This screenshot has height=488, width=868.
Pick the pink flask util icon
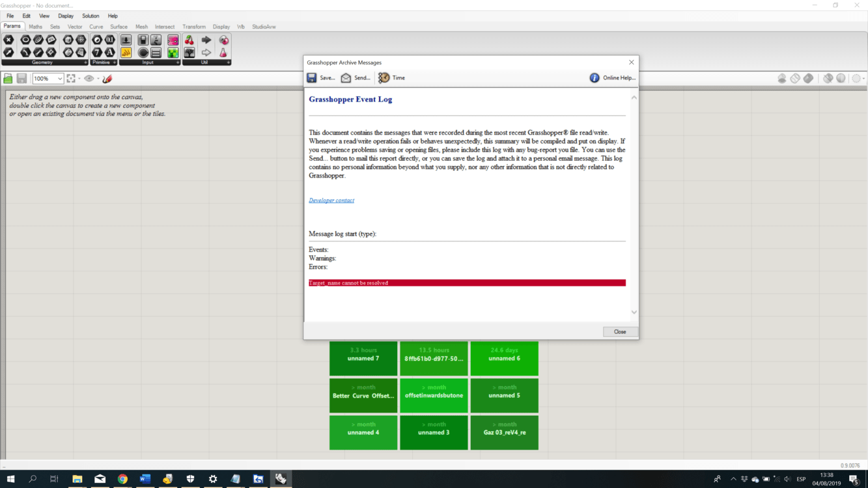(223, 52)
